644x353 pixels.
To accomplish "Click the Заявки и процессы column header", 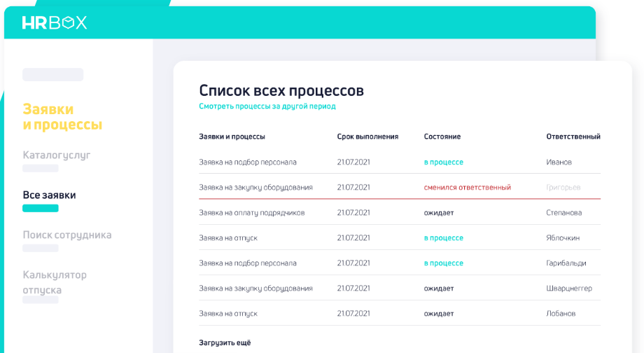I will tap(232, 137).
